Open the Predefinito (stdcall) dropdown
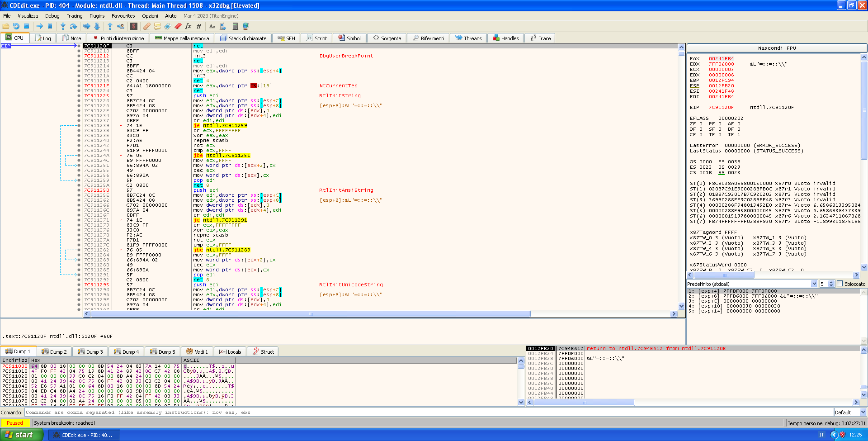Viewport: 868px width, 441px height. [x=814, y=284]
